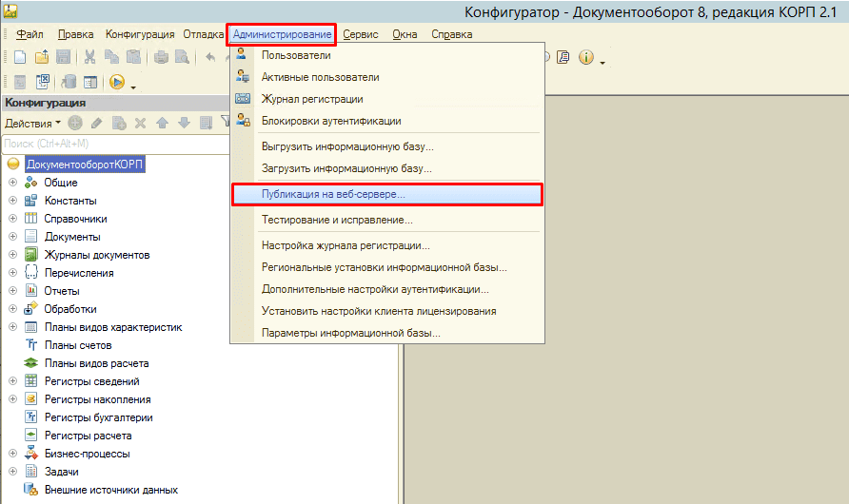Click the Open file folder icon

[x=42, y=57]
